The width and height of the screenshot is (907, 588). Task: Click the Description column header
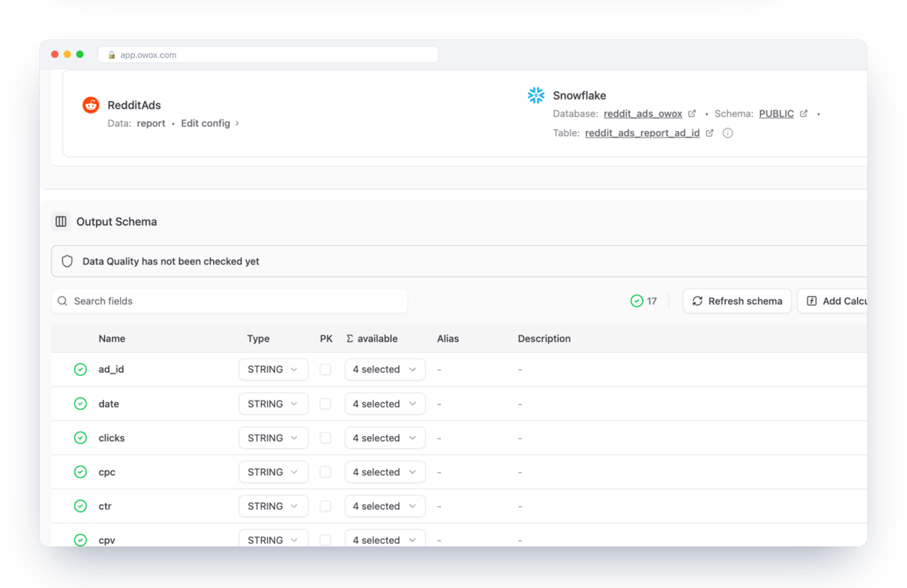pos(544,339)
